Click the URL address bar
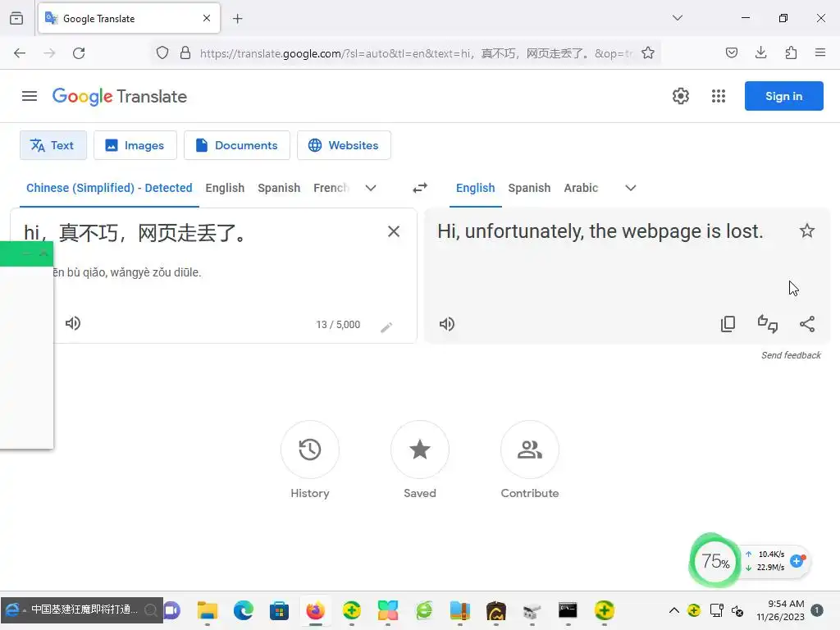 coord(416,53)
